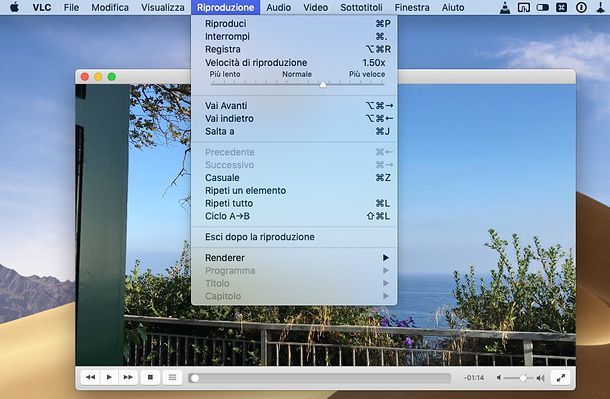
Task: Open the Modifica menu
Action: coord(110,7)
